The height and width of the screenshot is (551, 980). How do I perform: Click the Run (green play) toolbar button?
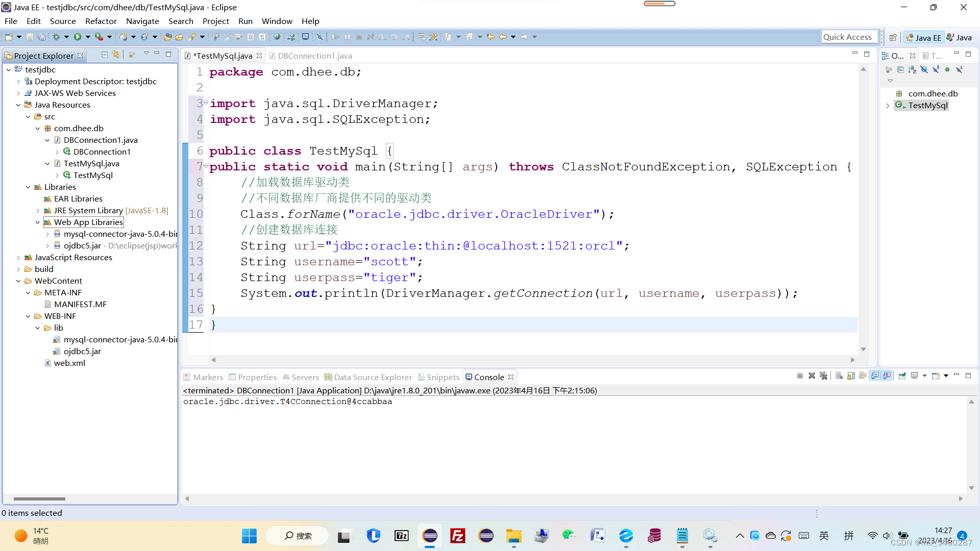click(78, 37)
